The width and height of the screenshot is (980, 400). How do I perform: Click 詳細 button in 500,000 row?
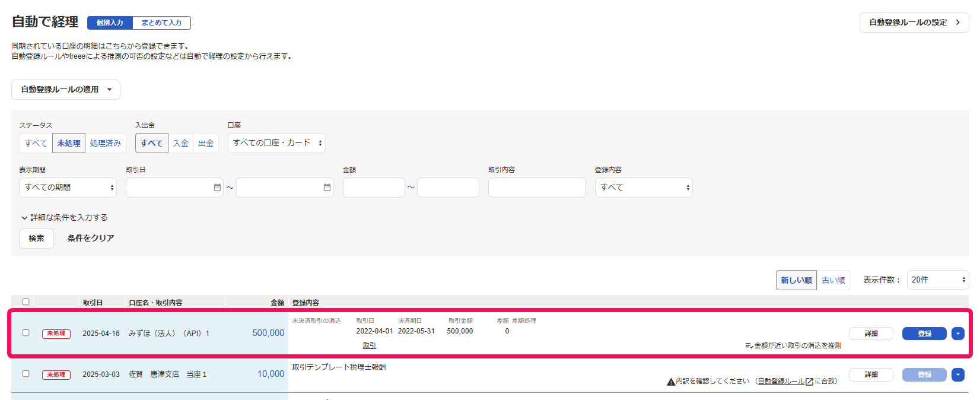(x=871, y=334)
